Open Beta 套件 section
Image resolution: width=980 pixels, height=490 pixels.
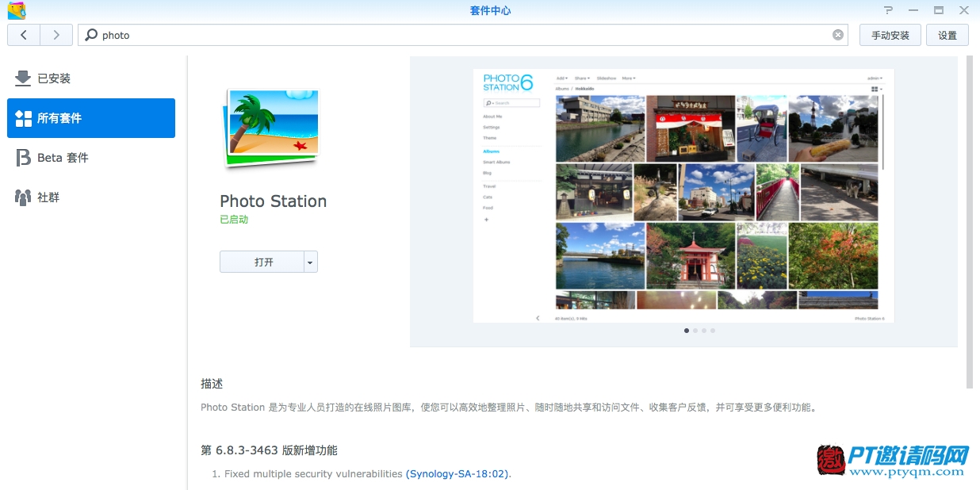click(x=91, y=158)
